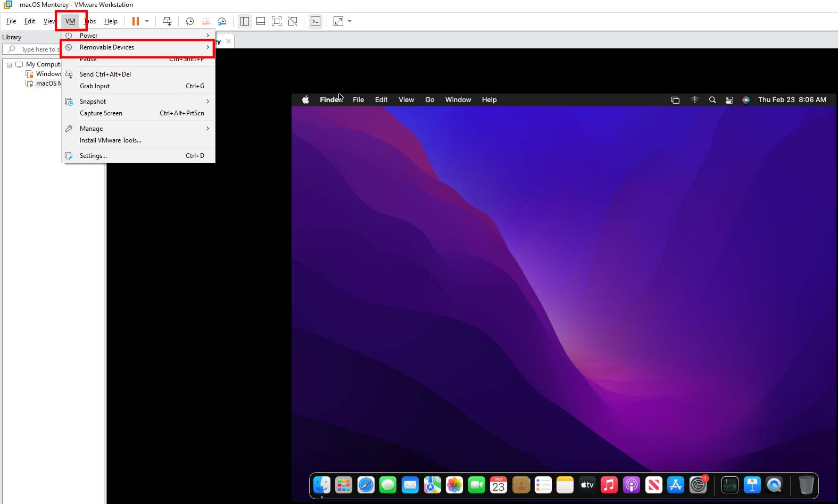
Task: Select Capture Screen from the VM menu
Action: pos(101,113)
